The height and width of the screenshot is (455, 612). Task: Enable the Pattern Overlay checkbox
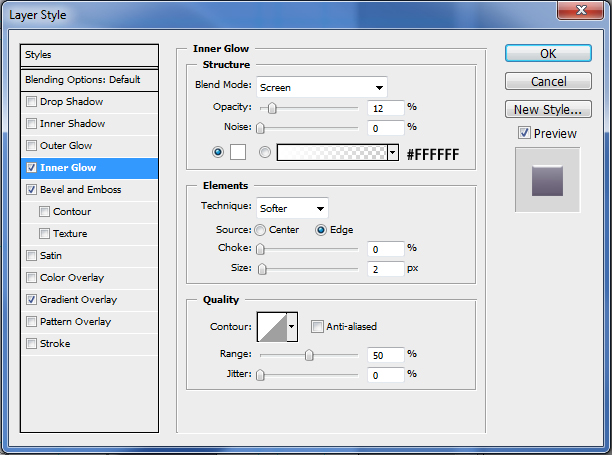[31, 322]
